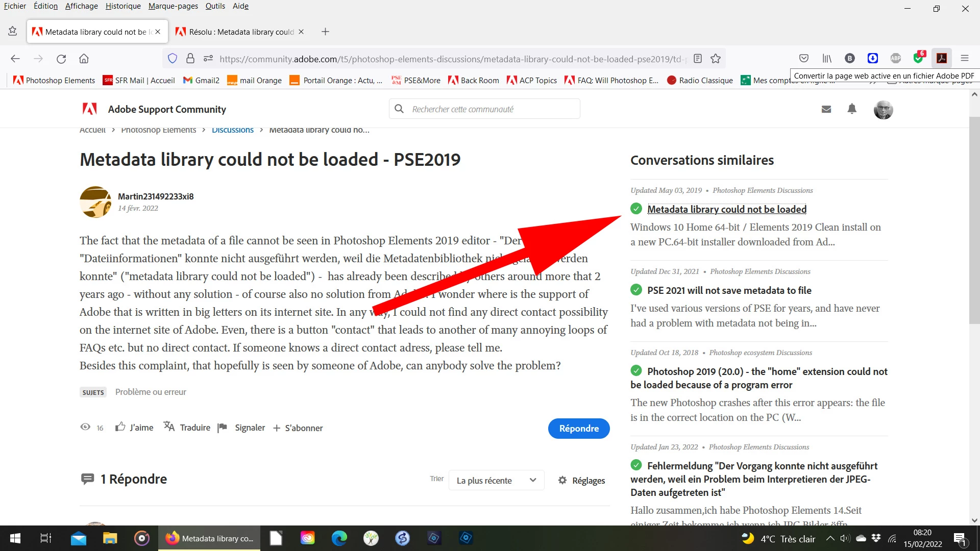This screenshot has height=551, width=980.
Task: Open the Marque-pages menu
Action: click(x=173, y=6)
